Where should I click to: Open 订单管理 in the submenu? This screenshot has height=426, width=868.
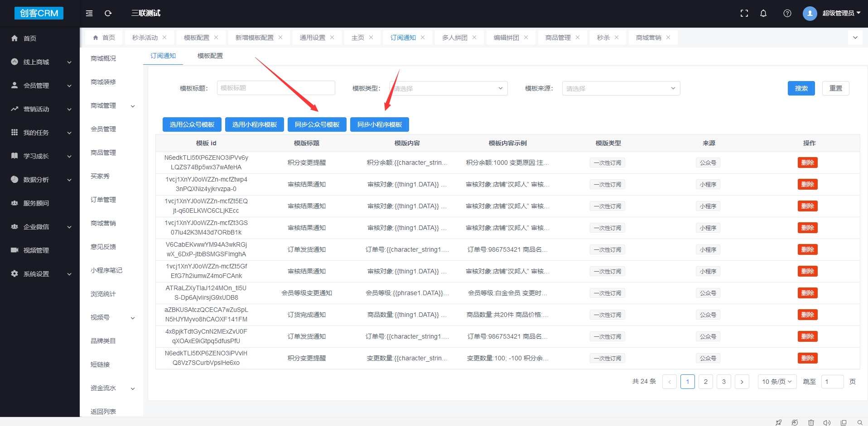point(103,200)
